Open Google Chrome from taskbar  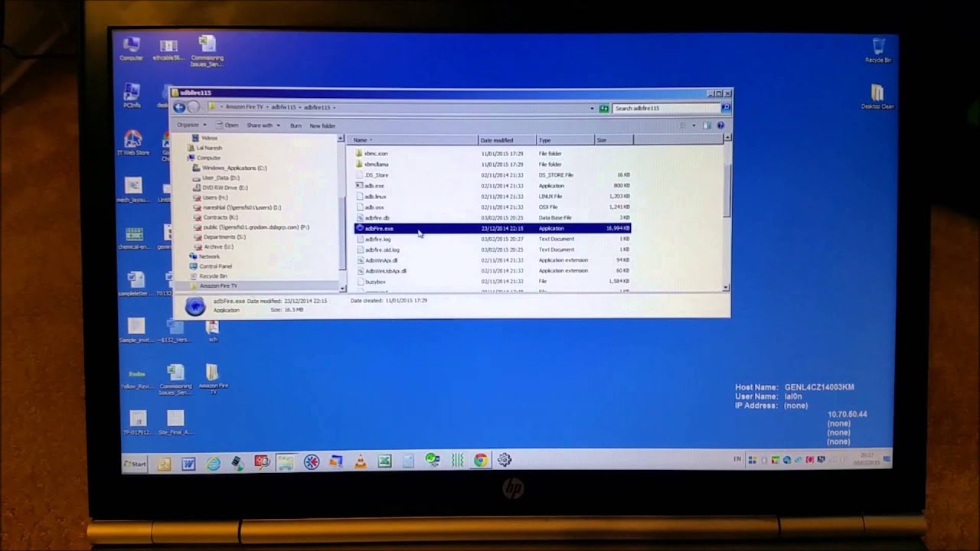480,460
